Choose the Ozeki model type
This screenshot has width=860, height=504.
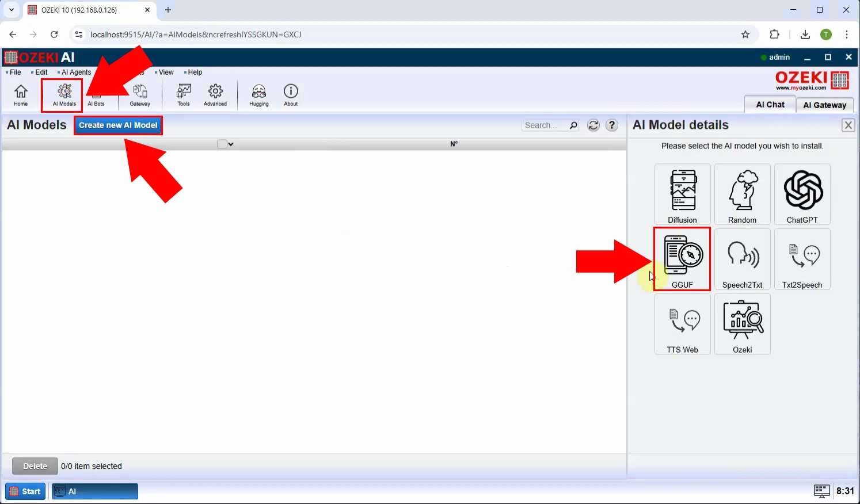742,324
